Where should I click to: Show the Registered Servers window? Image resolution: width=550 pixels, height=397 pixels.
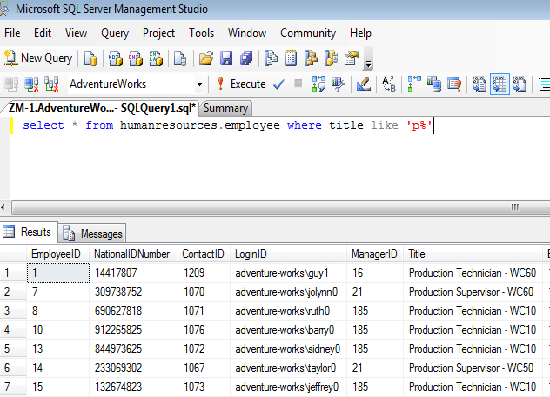point(271,58)
